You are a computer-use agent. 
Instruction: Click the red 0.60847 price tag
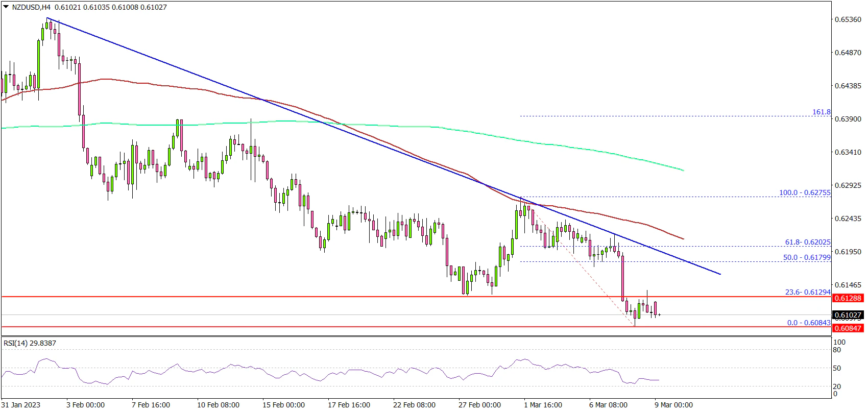848,328
